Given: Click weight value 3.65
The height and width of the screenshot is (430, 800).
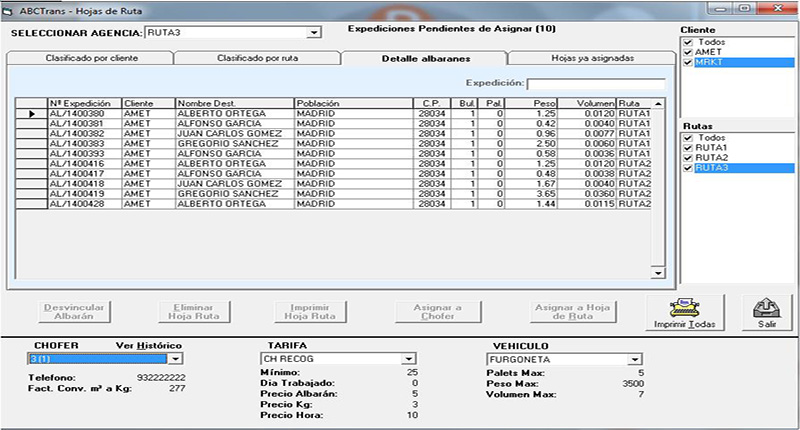Looking at the screenshot, I should pyautogui.click(x=546, y=194).
